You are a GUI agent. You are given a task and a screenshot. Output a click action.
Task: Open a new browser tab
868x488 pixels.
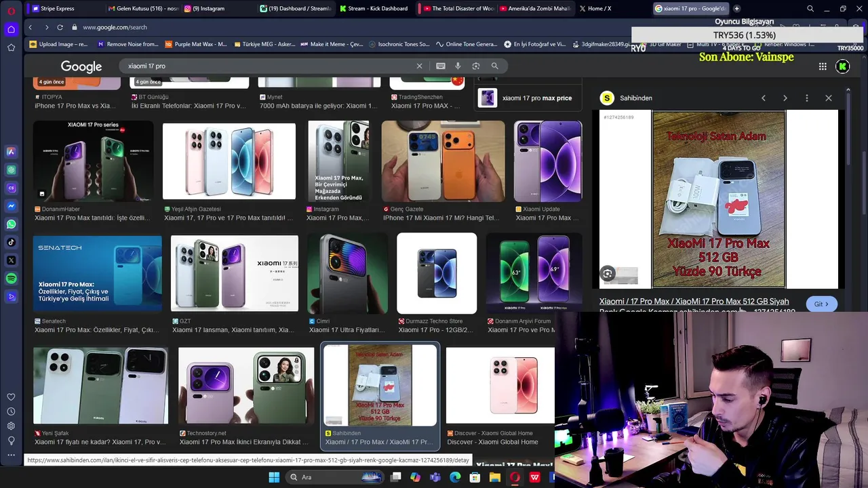tap(736, 9)
